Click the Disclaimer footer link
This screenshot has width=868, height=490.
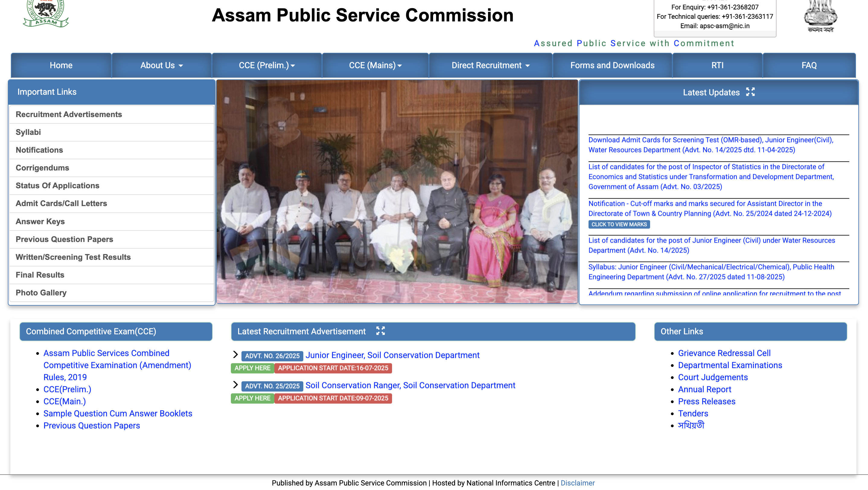tap(577, 482)
